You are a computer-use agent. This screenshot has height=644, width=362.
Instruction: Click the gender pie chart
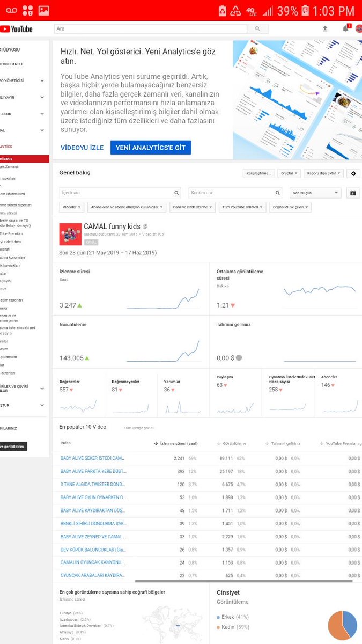(x=343, y=625)
